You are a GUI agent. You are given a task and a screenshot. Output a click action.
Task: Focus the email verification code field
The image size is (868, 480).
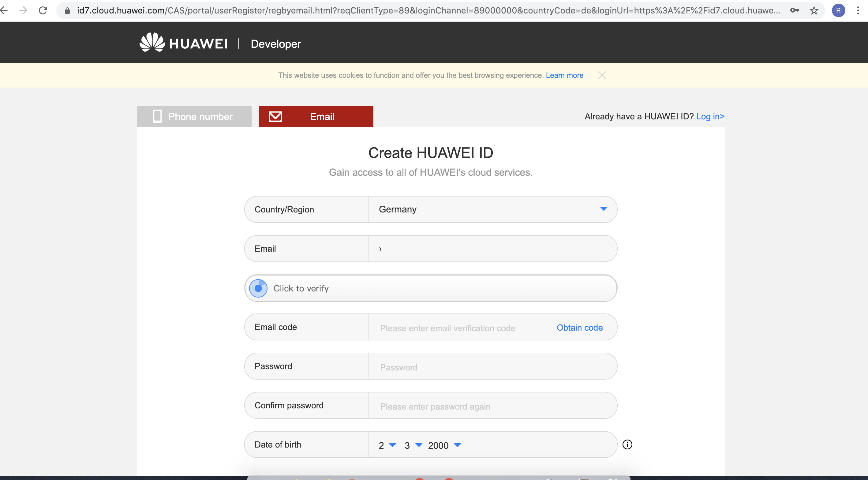click(462, 328)
